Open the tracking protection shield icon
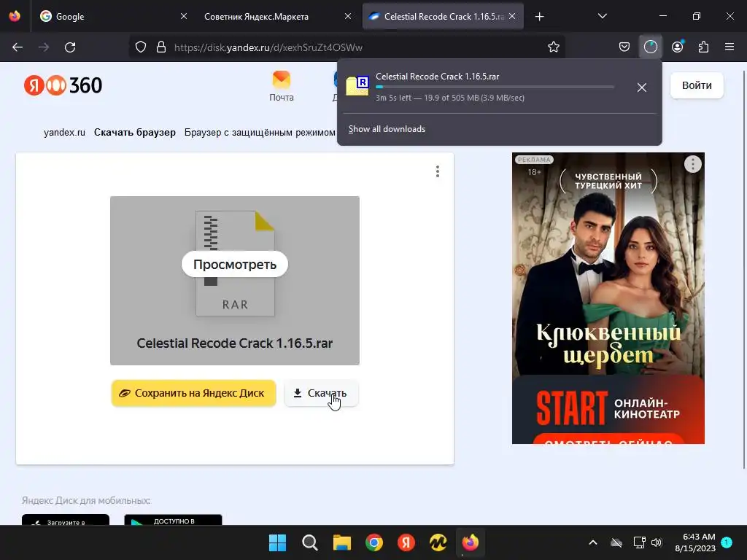The width and height of the screenshot is (747, 560). coord(141,47)
